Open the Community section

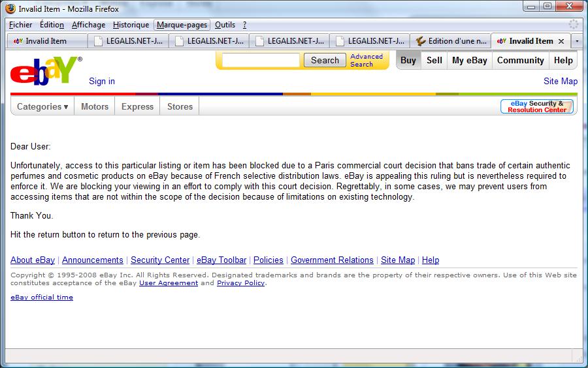coord(521,60)
